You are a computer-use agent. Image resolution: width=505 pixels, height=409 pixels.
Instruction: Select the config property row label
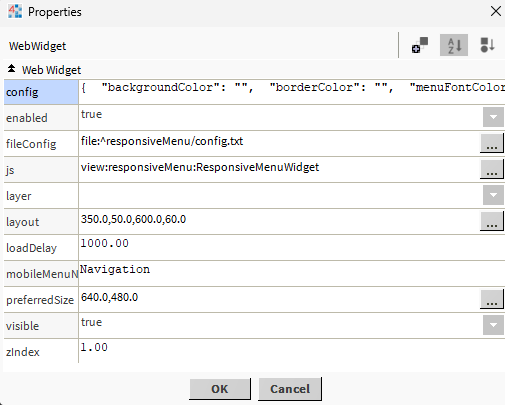click(x=41, y=92)
